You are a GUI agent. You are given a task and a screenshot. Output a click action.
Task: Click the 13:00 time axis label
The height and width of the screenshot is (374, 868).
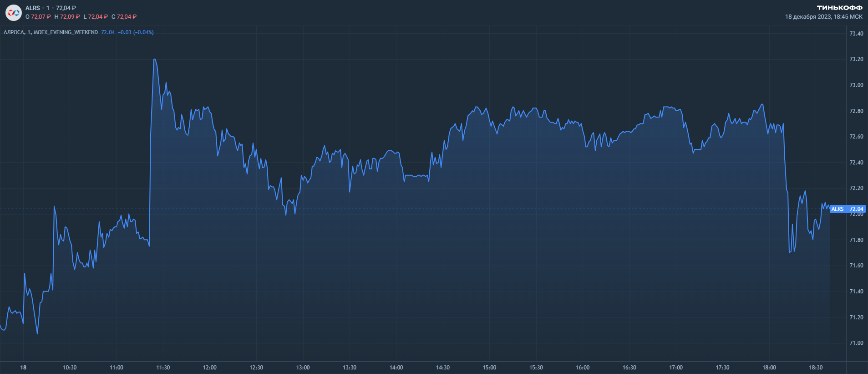pyautogui.click(x=303, y=368)
